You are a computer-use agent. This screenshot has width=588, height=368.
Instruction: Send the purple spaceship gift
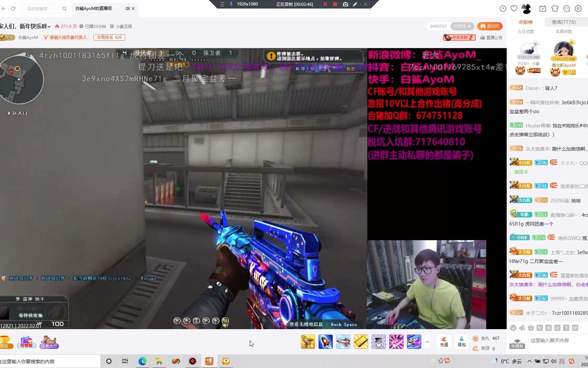(414, 342)
